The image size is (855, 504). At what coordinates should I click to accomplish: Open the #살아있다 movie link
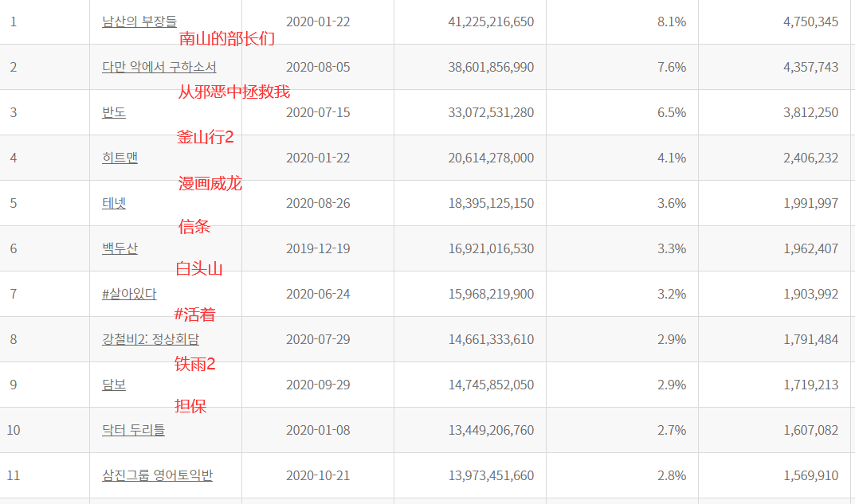[129, 295]
